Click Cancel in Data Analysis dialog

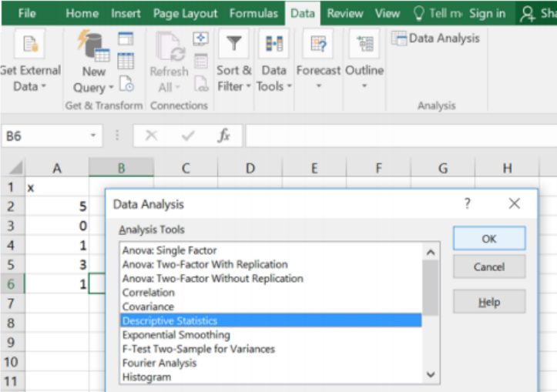[x=489, y=266]
